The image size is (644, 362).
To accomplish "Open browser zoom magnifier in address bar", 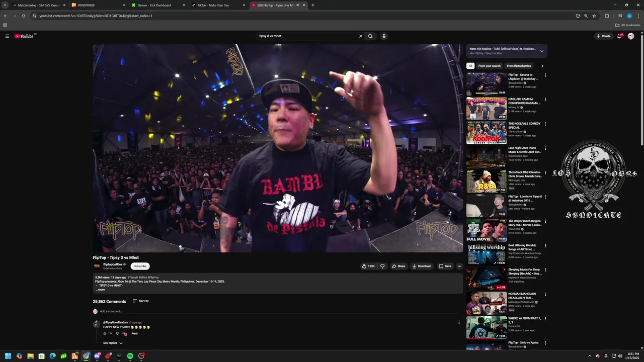I will point(586,16).
